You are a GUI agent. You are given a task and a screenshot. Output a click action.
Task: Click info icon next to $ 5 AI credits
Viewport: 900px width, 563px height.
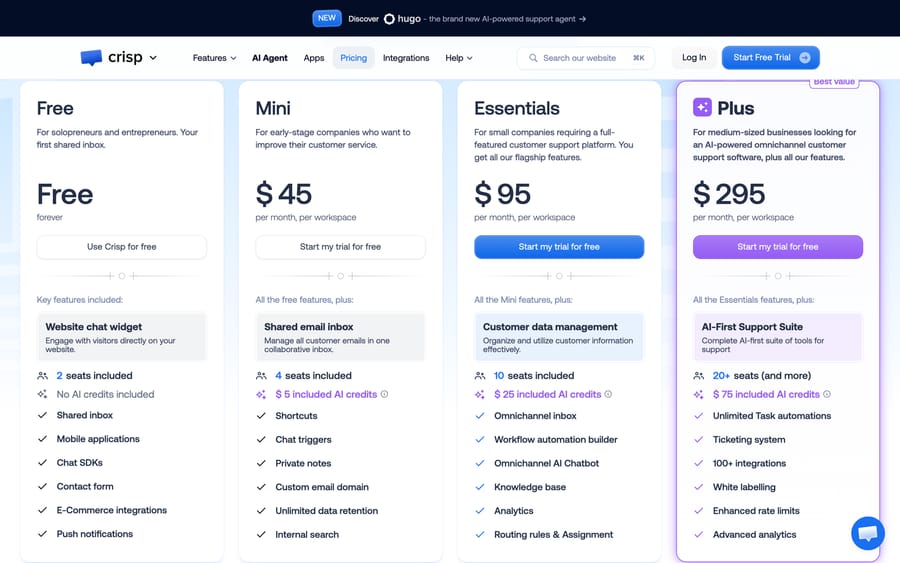[x=385, y=394]
